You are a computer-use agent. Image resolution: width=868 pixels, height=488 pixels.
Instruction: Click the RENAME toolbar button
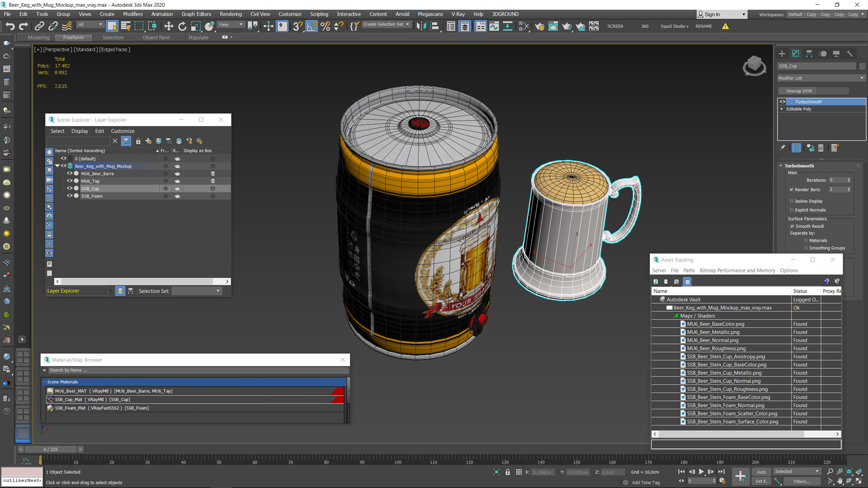(703, 26)
